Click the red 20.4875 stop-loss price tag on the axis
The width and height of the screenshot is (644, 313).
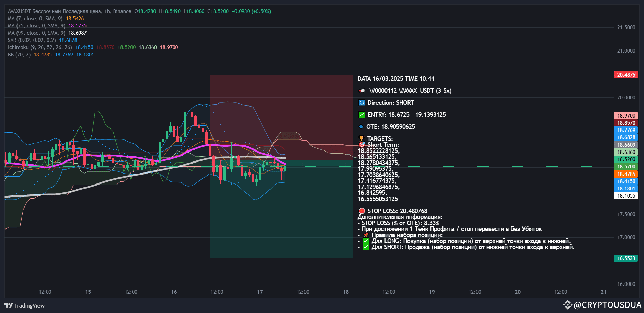click(x=625, y=75)
